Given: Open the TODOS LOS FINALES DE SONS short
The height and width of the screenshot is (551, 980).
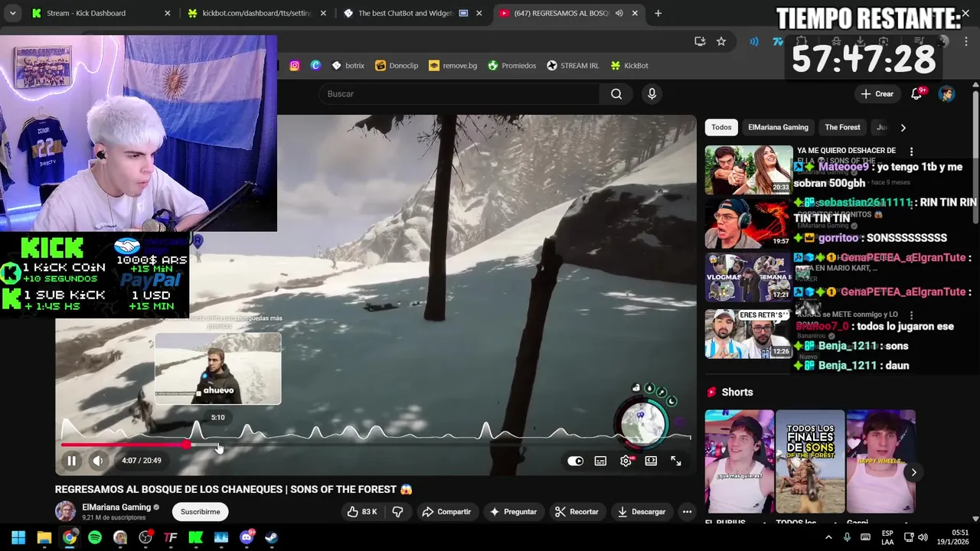Looking at the screenshot, I should (x=810, y=461).
